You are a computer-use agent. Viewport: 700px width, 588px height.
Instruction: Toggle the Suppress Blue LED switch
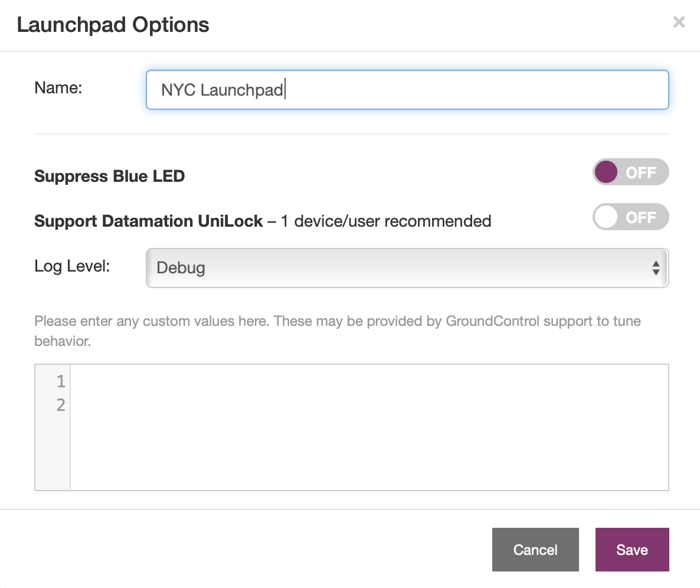coord(630,172)
